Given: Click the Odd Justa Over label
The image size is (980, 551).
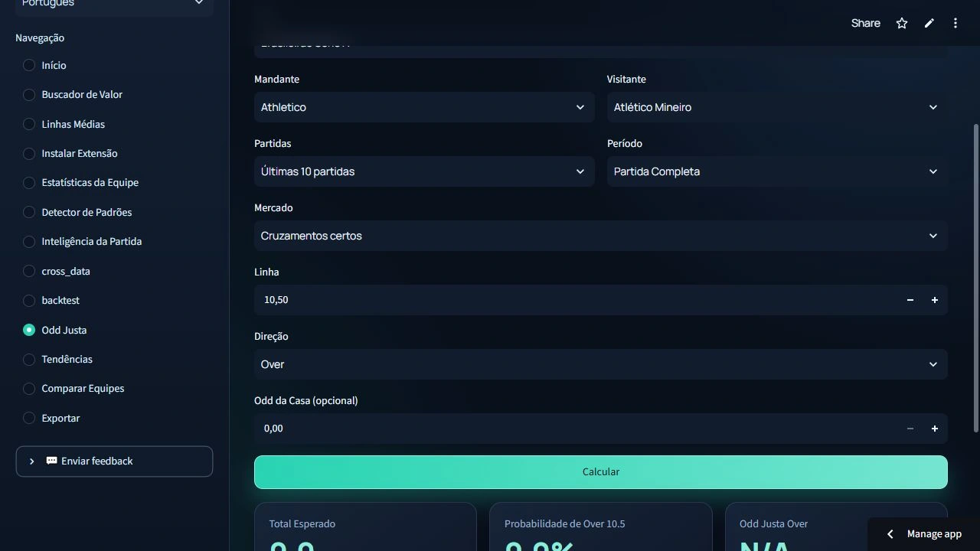Looking at the screenshot, I should [x=773, y=524].
